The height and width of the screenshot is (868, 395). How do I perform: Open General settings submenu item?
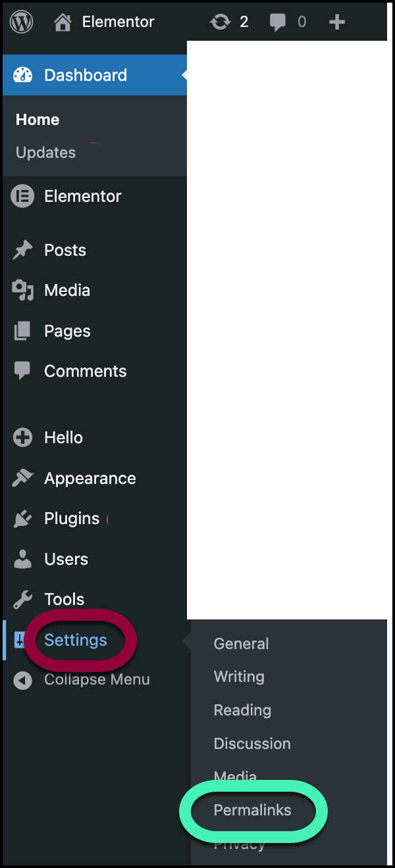tap(241, 644)
